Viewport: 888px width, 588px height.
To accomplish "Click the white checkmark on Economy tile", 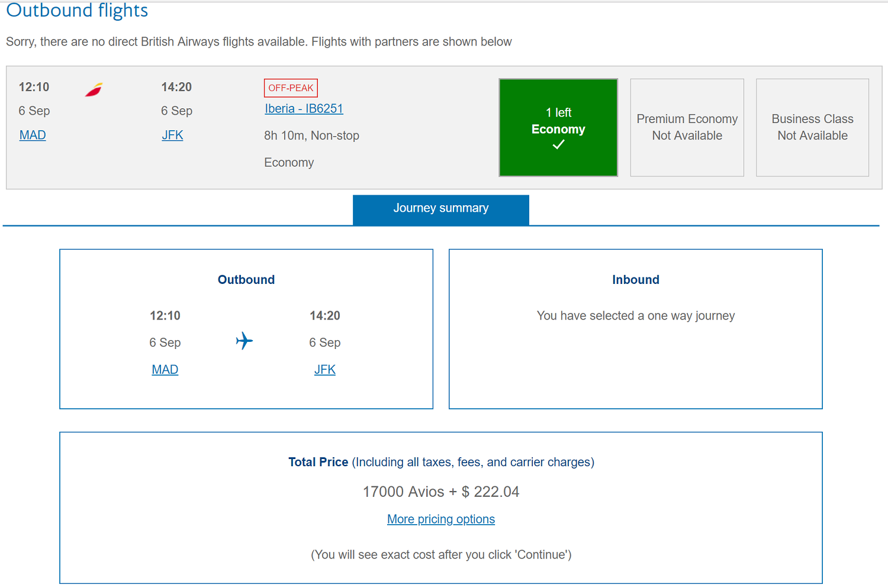I will tap(558, 145).
